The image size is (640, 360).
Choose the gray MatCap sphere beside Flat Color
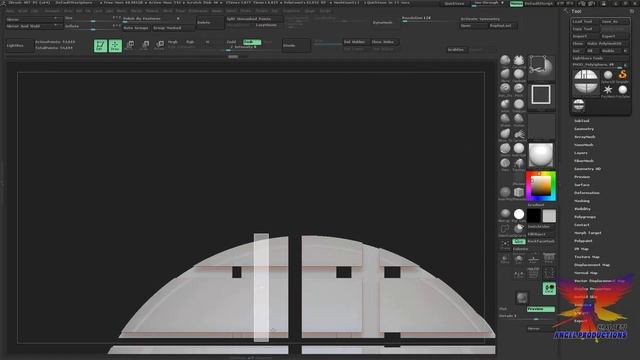505,214
